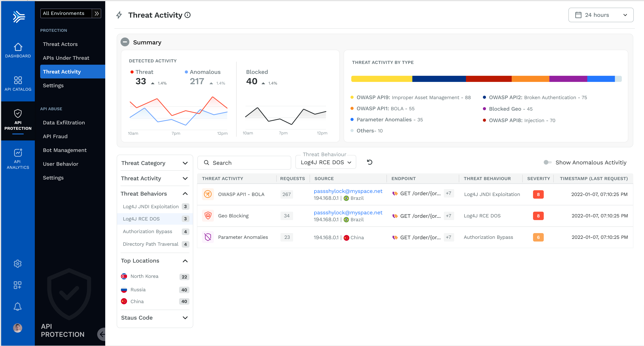Click the add-apps grid icon
This screenshot has width=644, height=346.
click(17, 285)
